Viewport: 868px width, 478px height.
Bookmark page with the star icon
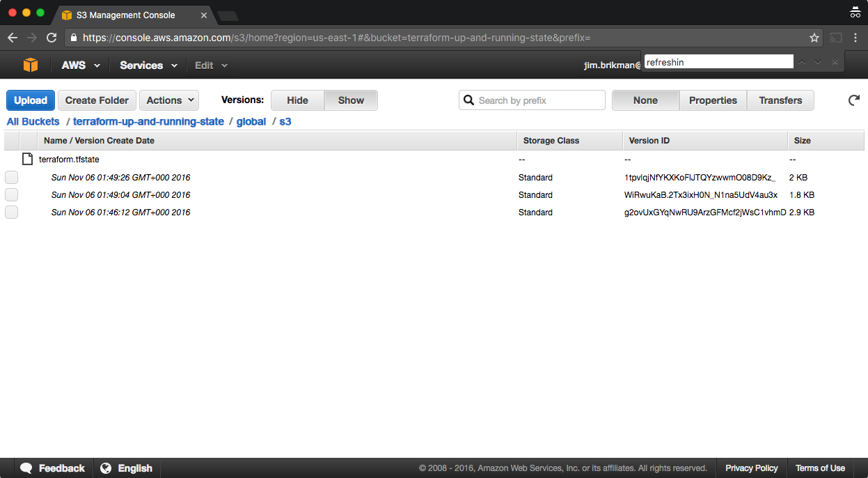814,38
